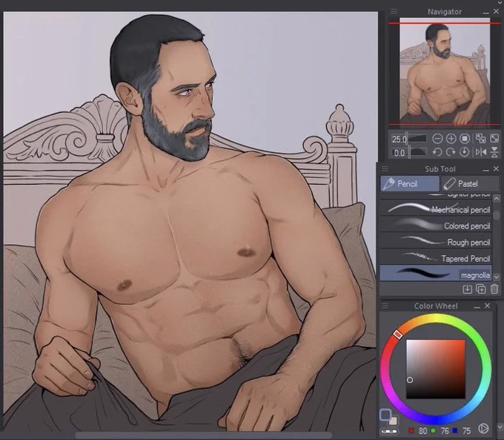Reset canvas rotation in Navigator
Image resolution: width=504 pixels, height=440 pixels.
point(464,152)
